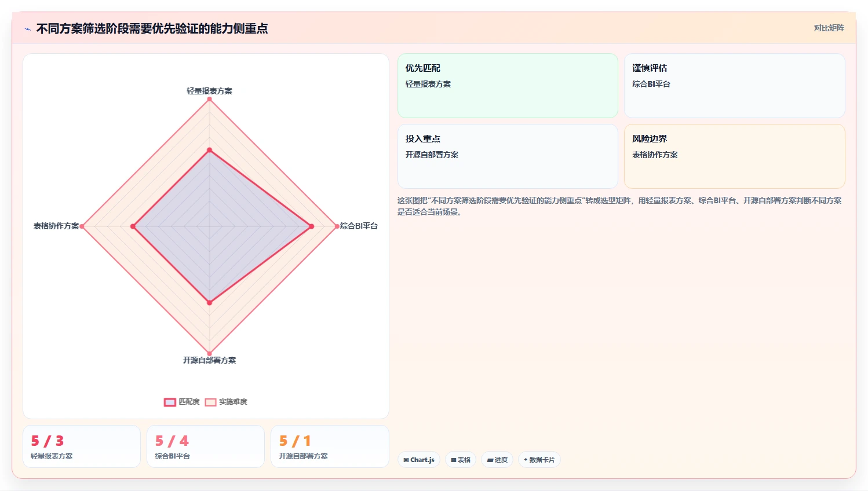Click 开源自部署方案 text in 投入重点 card

(432, 155)
